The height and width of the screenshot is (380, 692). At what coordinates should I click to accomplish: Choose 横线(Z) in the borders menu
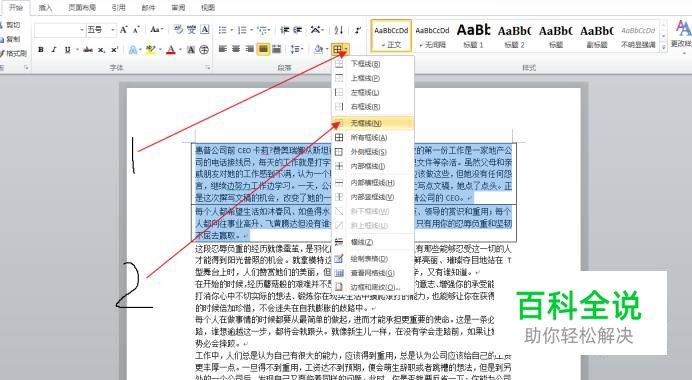373,242
